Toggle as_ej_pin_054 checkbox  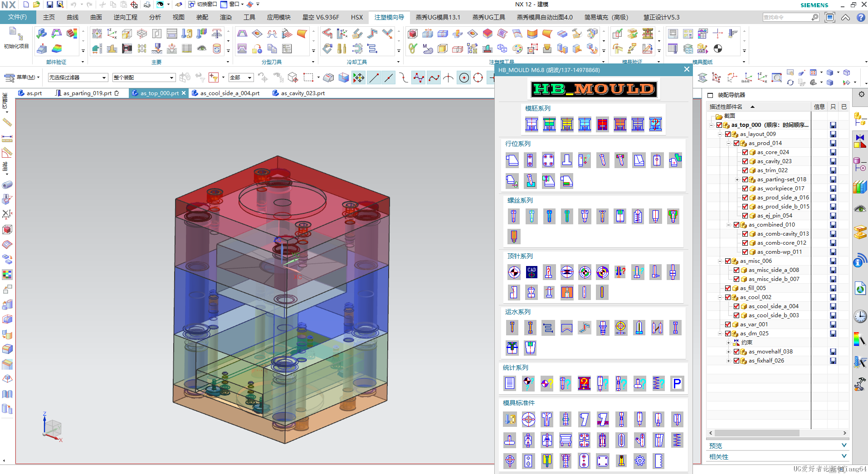click(x=745, y=216)
